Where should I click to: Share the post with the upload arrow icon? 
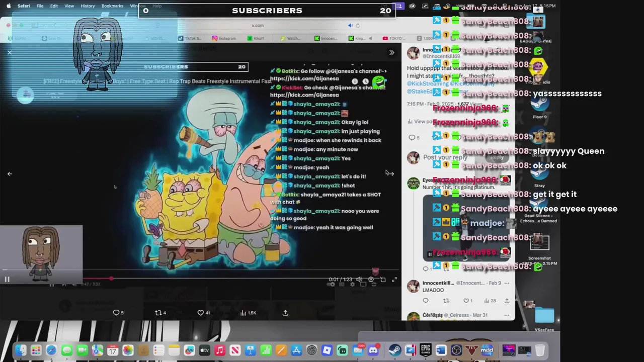tap(285, 313)
